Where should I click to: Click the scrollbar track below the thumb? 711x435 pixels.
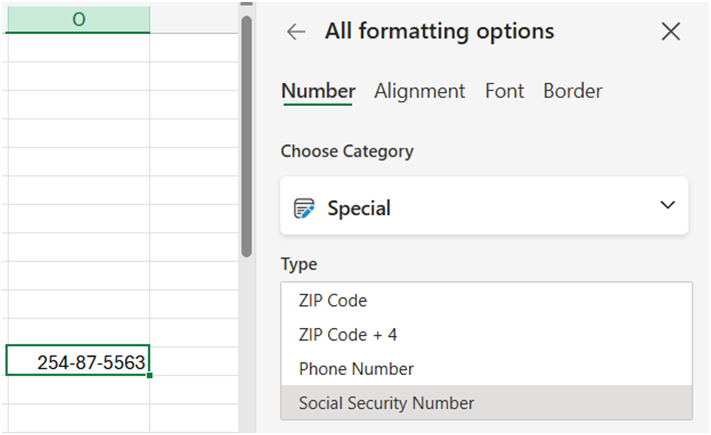(247, 345)
